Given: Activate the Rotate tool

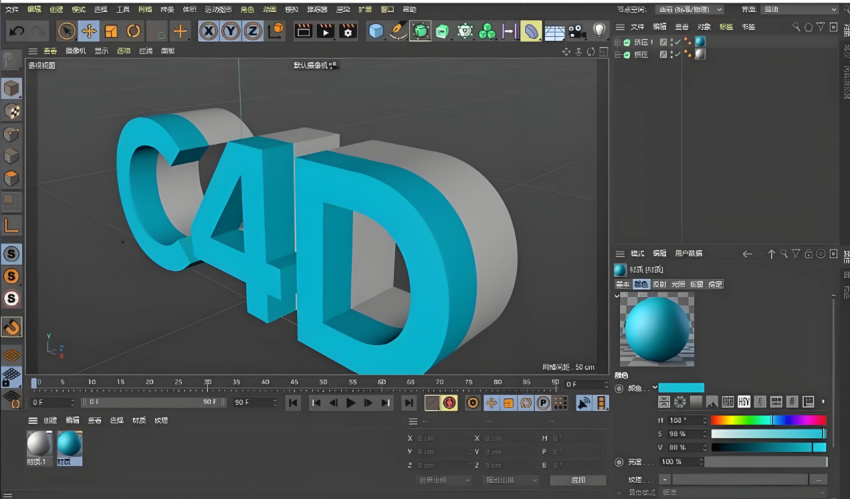Looking at the screenshot, I should [x=133, y=31].
